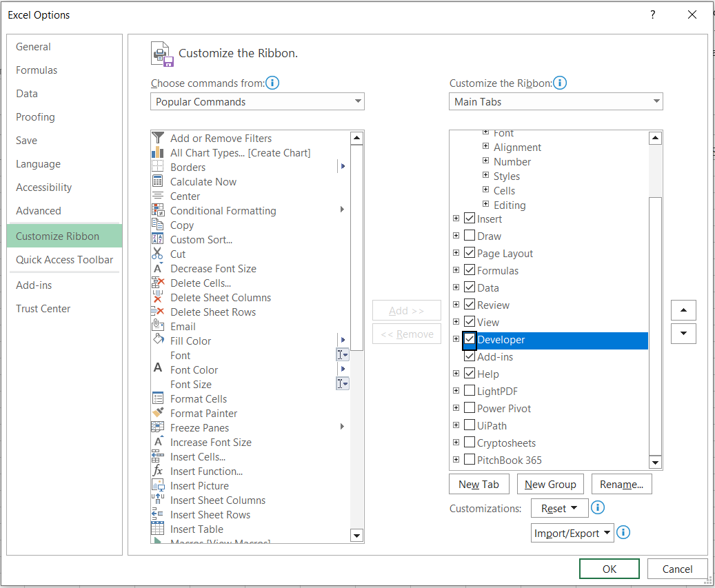Image resolution: width=715 pixels, height=588 pixels.
Task: Switch to the Quick Access Toolbar category
Action: [x=64, y=260]
